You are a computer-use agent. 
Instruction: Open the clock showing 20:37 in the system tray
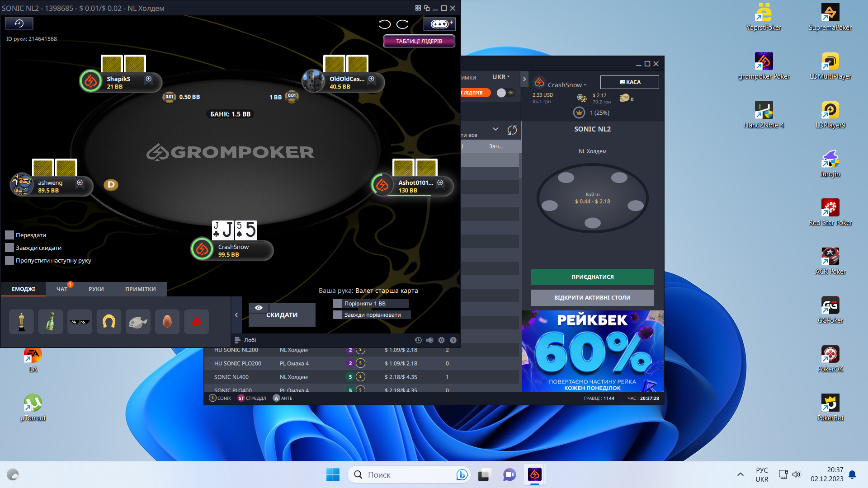click(827, 474)
